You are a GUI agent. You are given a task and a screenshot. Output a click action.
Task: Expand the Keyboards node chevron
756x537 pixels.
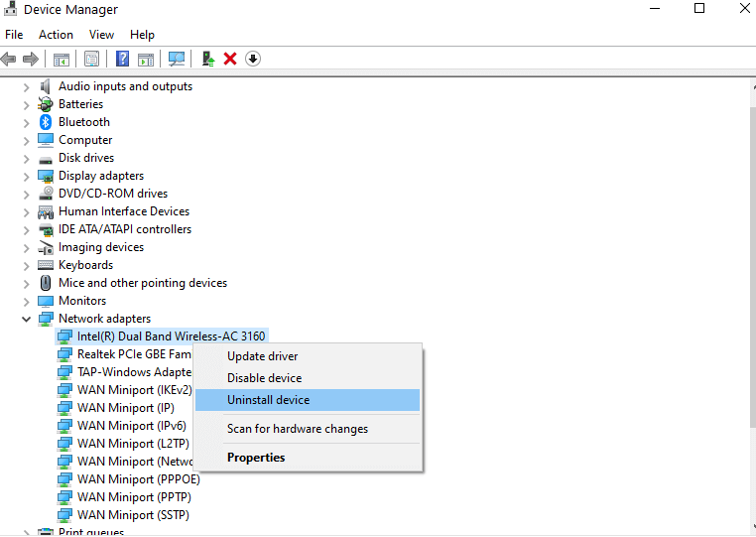(x=26, y=266)
